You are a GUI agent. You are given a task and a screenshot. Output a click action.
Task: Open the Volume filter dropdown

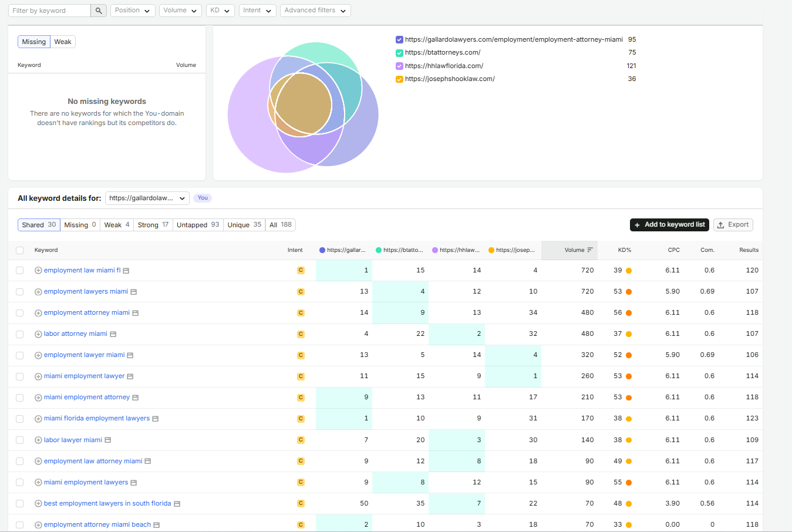(180, 11)
